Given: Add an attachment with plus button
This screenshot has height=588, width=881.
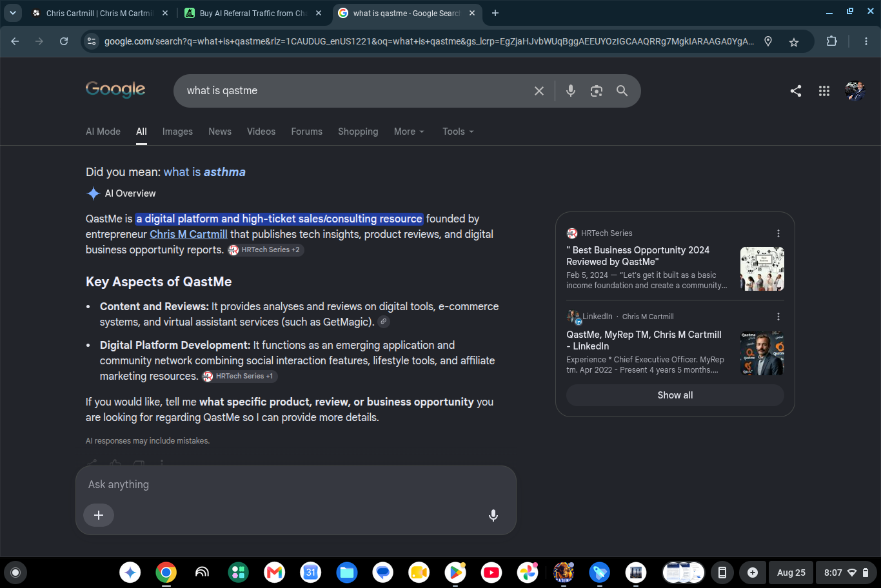Looking at the screenshot, I should coord(99,515).
